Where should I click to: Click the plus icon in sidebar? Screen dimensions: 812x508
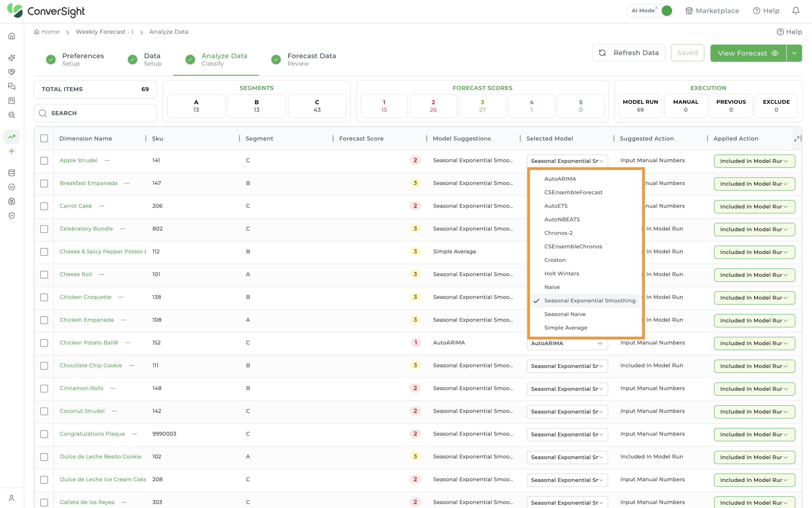pyautogui.click(x=12, y=151)
